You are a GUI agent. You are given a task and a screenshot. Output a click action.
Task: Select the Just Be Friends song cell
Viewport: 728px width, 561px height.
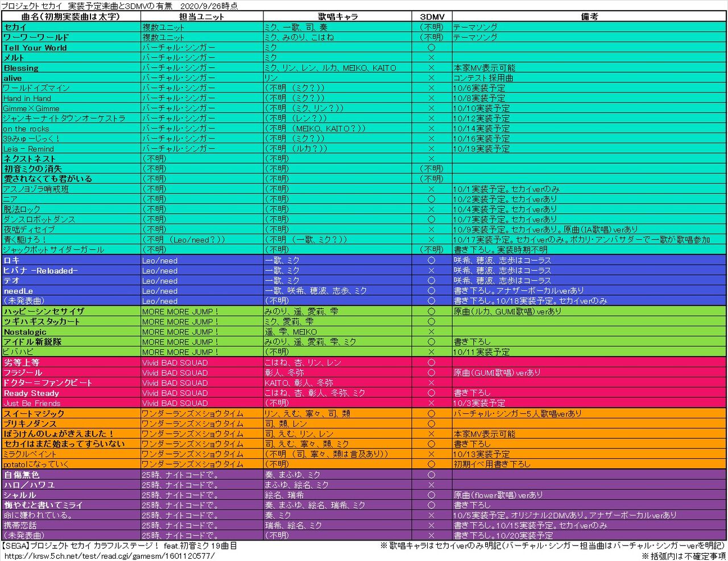click(71, 403)
